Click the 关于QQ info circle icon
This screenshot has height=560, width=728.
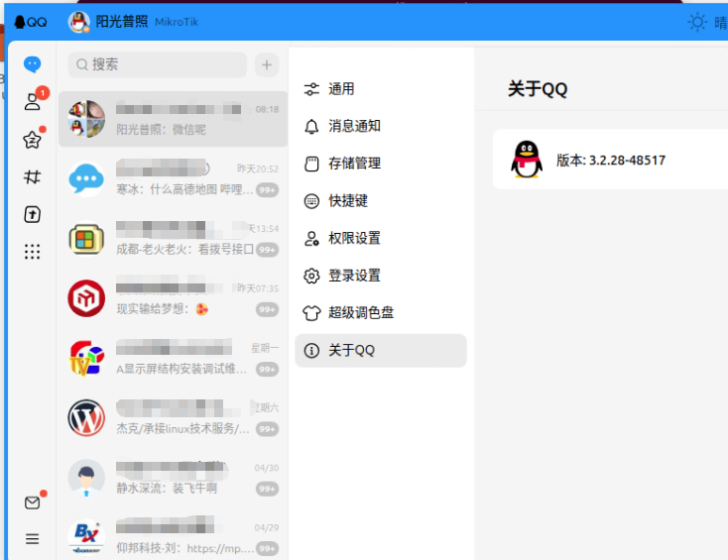(311, 351)
